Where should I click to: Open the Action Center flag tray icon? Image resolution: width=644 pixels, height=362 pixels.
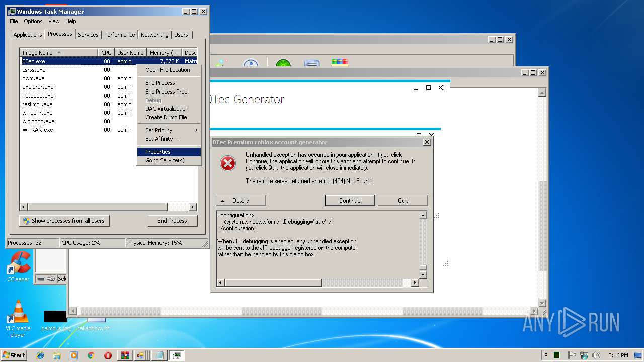point(572,355)
